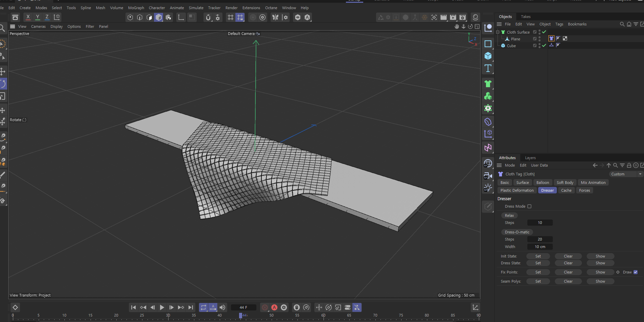
Task: Click the Dress-O-matic Width field
Action: point(540,247)
